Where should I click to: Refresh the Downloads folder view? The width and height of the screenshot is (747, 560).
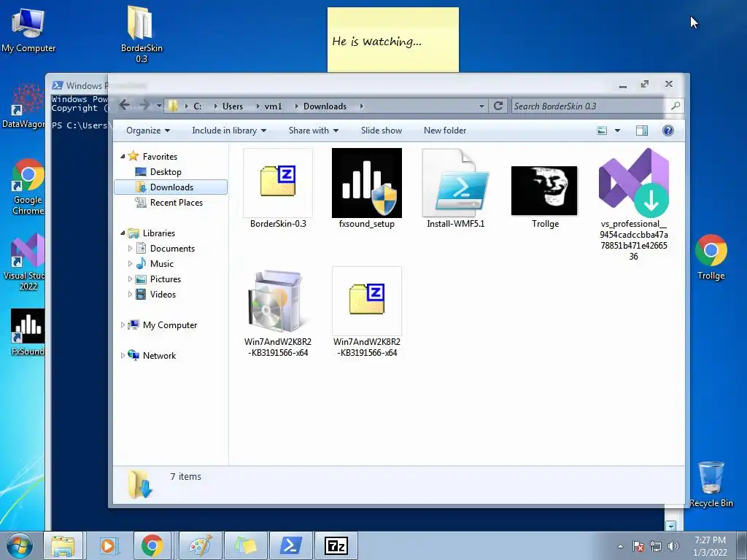[x=498, y=106]
